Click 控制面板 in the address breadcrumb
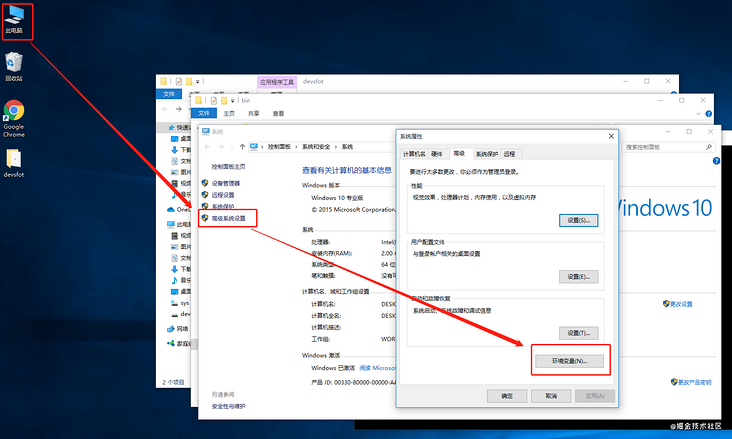732x439 pixels. pos(279,147)
